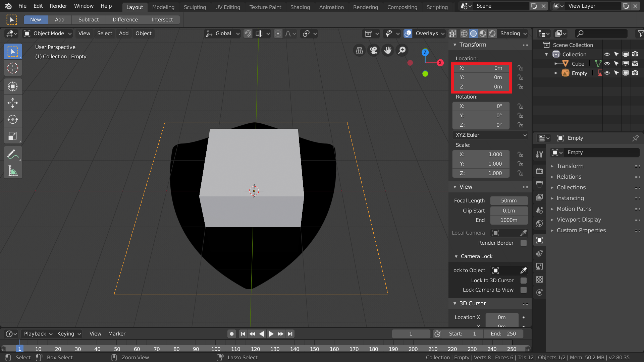644x362 pixels.
Task: Open the View Layer properties tab
Action: click(539, 197)
